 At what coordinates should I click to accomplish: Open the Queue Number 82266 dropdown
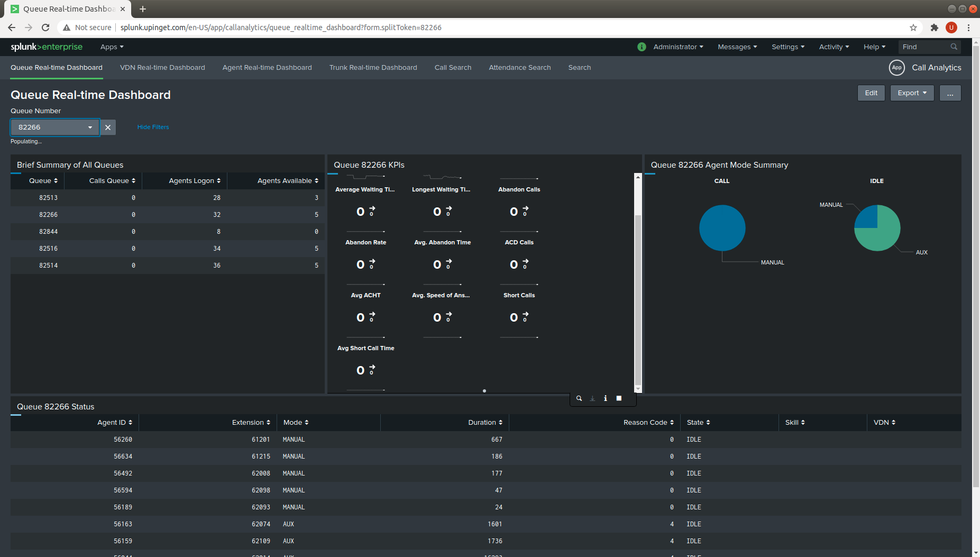pos(55,127)
